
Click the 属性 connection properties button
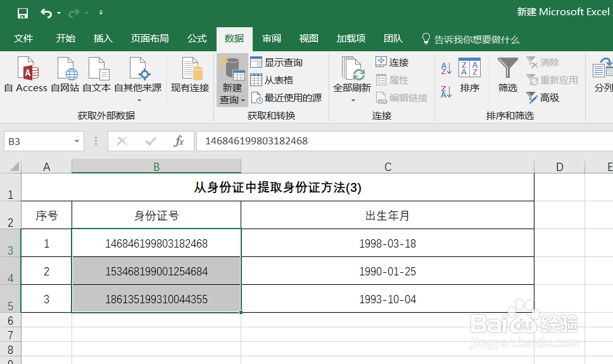click(392, 80)
